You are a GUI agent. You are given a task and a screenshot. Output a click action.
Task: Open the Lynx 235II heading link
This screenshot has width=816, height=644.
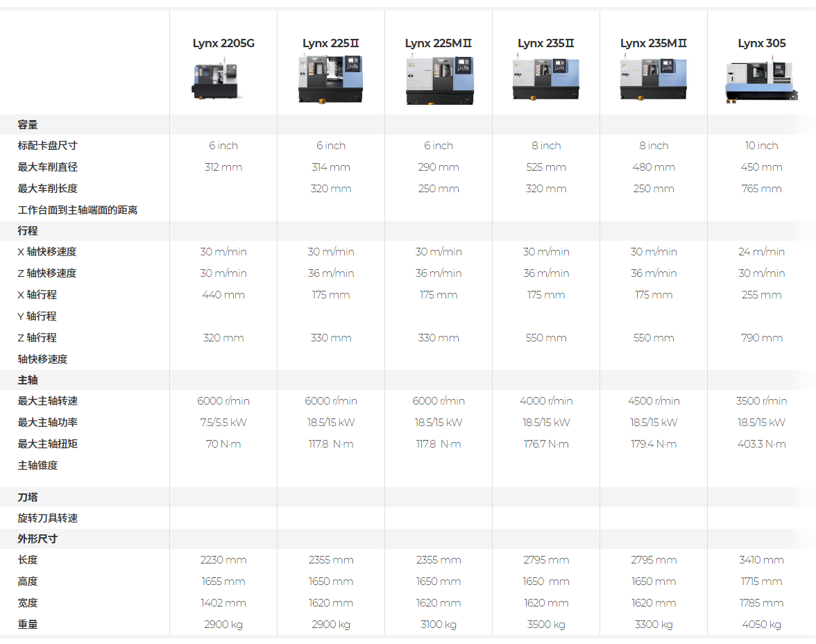coord(545,43)
